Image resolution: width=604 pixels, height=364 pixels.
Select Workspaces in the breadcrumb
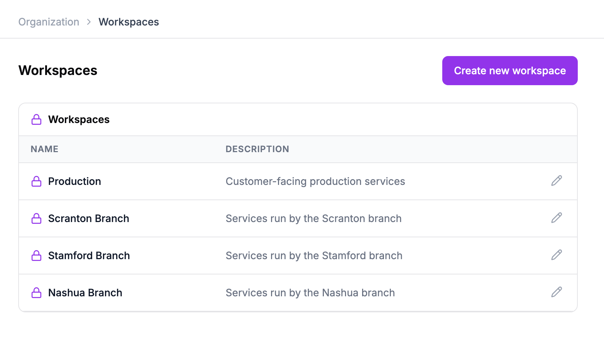[129, 22]
